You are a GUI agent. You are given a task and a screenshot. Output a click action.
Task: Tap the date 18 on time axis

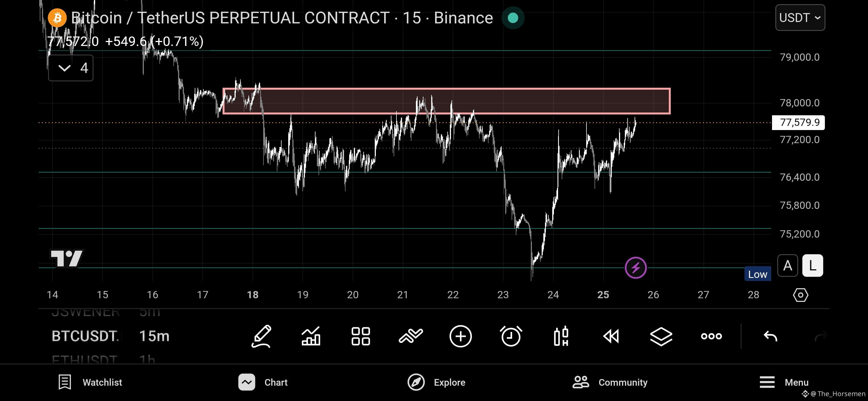click(252, 295)
